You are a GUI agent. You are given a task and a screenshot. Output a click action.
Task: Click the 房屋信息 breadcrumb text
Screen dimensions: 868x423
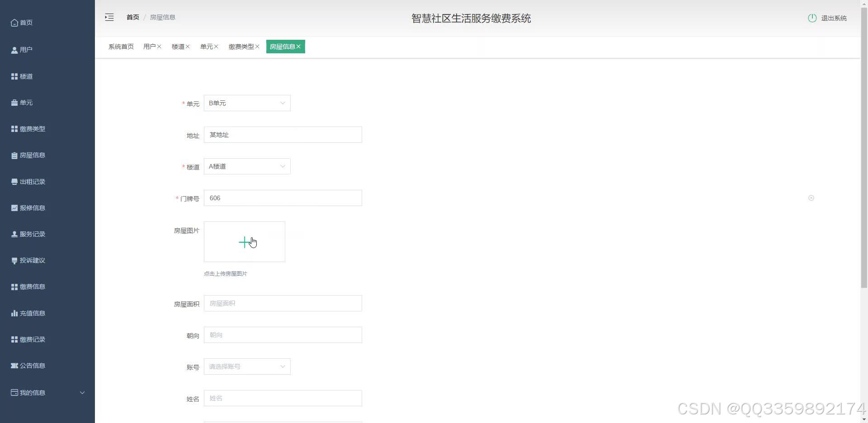163,17
